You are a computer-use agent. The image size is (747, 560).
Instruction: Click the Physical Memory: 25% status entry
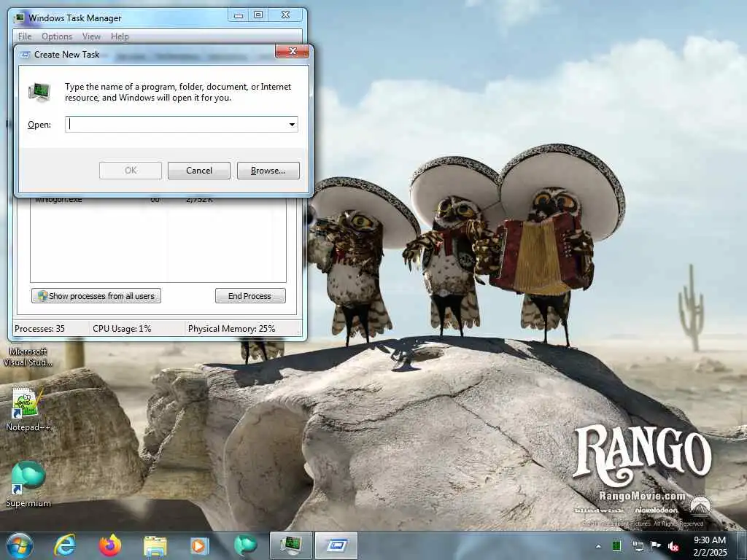(231, 329)
